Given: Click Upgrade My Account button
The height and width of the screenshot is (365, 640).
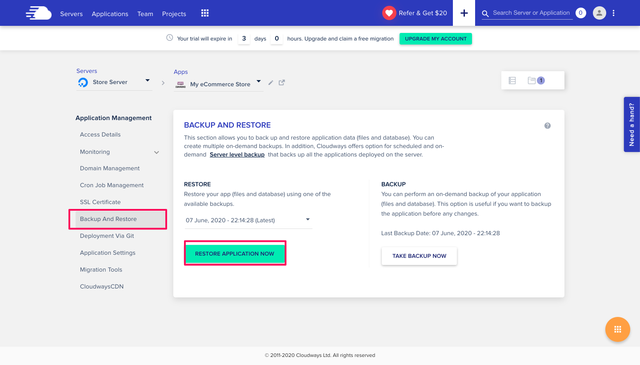Looking at the screenshot, I should (436, 39).
